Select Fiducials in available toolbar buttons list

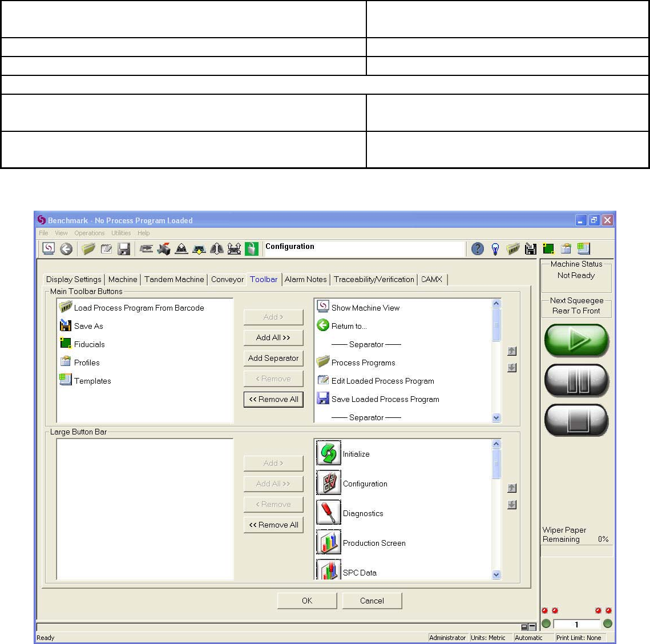[x=89, y=344]
